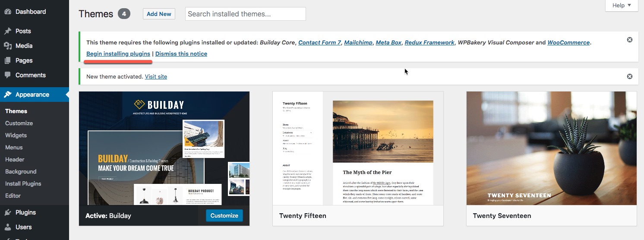This screenshot has height=240, width=644.
Task: Click the Users person icon
Action: (8, 227)
